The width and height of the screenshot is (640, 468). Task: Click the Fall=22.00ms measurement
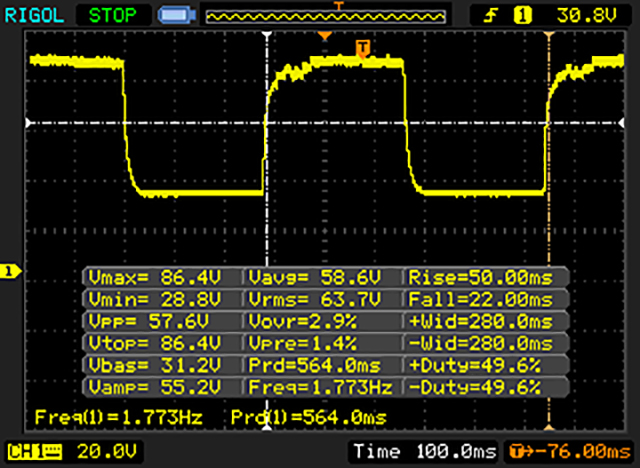point(480,300)
